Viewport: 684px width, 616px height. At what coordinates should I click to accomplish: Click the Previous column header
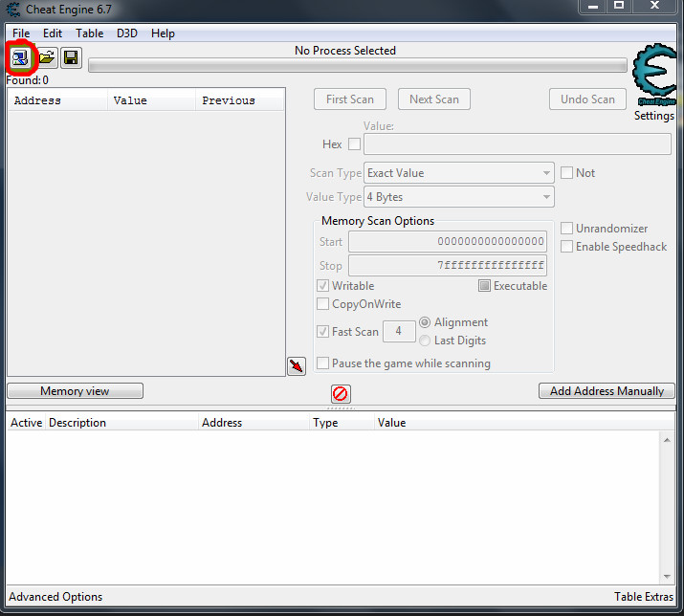coord(239,100)
